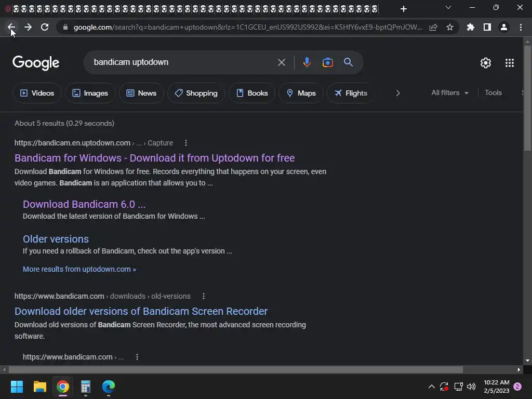Clear the search box with the X
Screen dimensions: 532x399
tap(282, 62)
